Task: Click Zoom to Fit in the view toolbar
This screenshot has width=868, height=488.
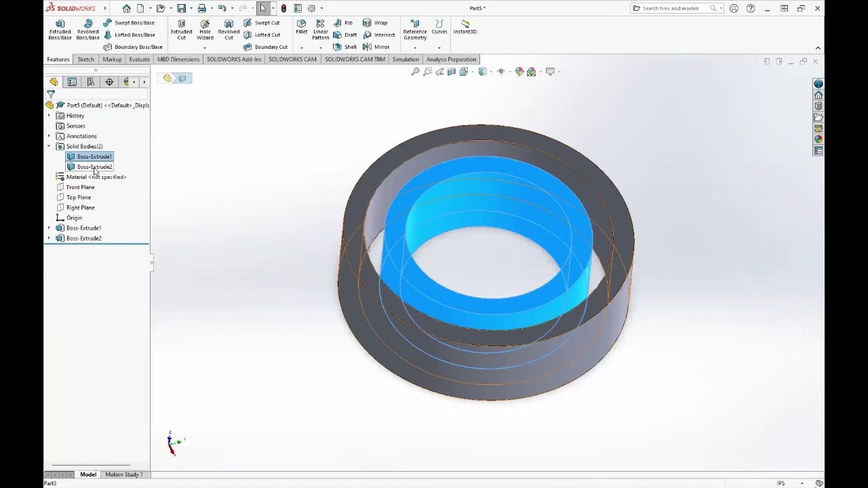Action: tap(415, 71)
